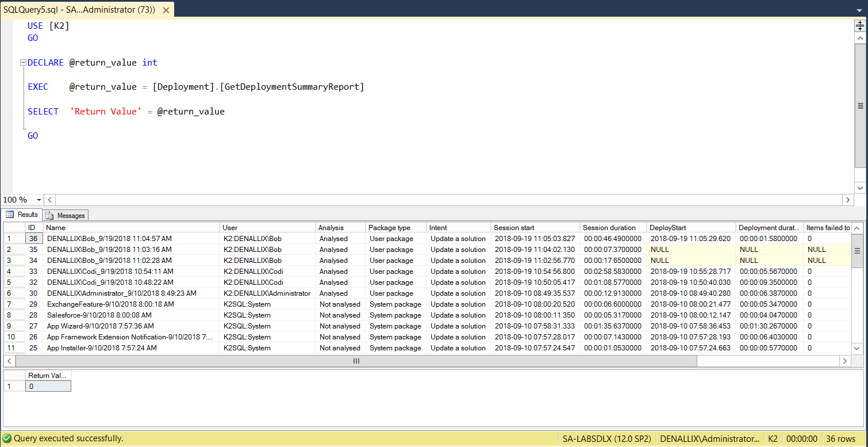Click the results grid right scroll arrow
The height and width of the screenshot is (447, 868).
point(844,361)
